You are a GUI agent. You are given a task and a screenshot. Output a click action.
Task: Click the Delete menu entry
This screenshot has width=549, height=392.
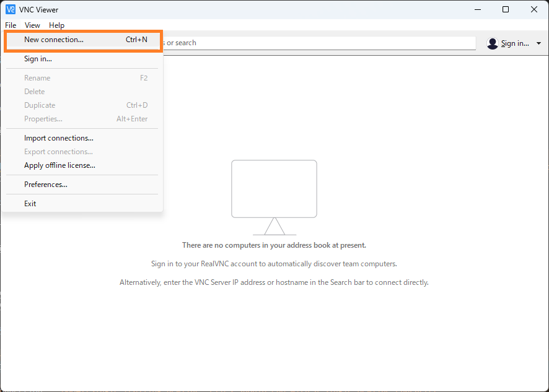point(82,92)
